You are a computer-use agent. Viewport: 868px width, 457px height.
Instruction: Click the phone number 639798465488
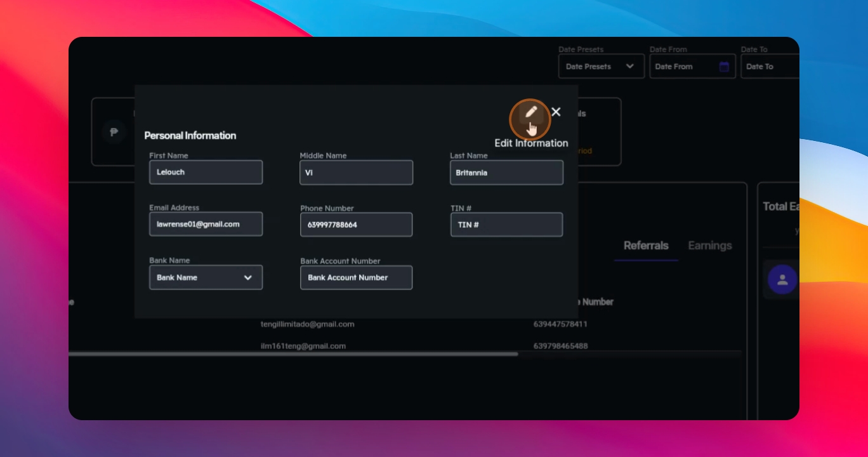560,346
